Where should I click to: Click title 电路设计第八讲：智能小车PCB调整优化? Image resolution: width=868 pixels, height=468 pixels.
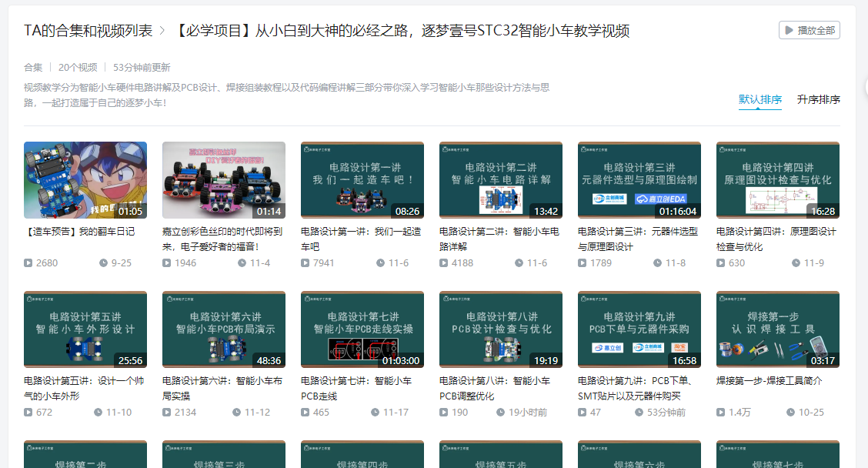pyautogui.click(x=495, y=388)
